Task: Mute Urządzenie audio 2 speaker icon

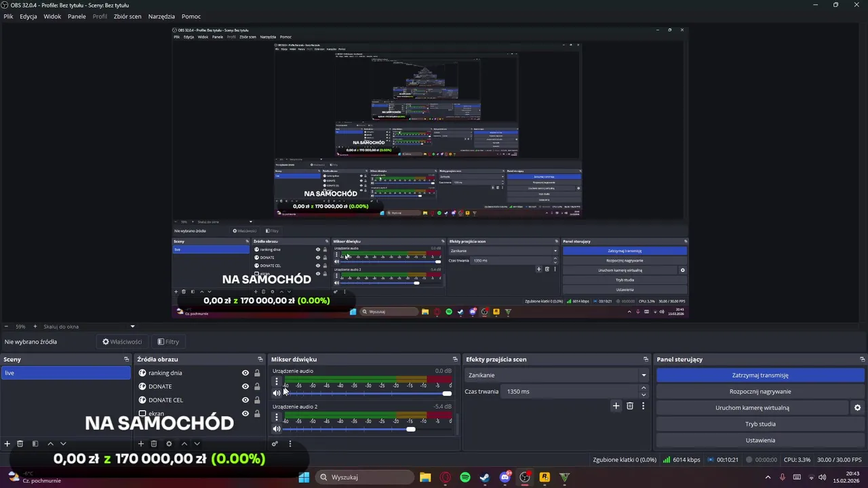Action: 277,429
